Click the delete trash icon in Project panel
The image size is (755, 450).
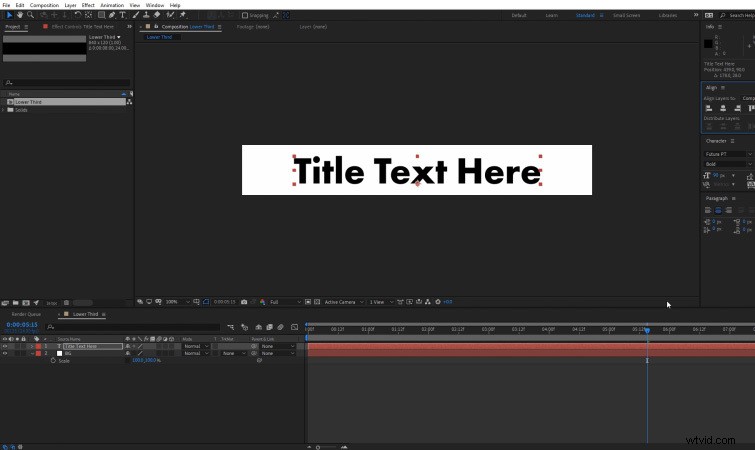pos(66,303)
